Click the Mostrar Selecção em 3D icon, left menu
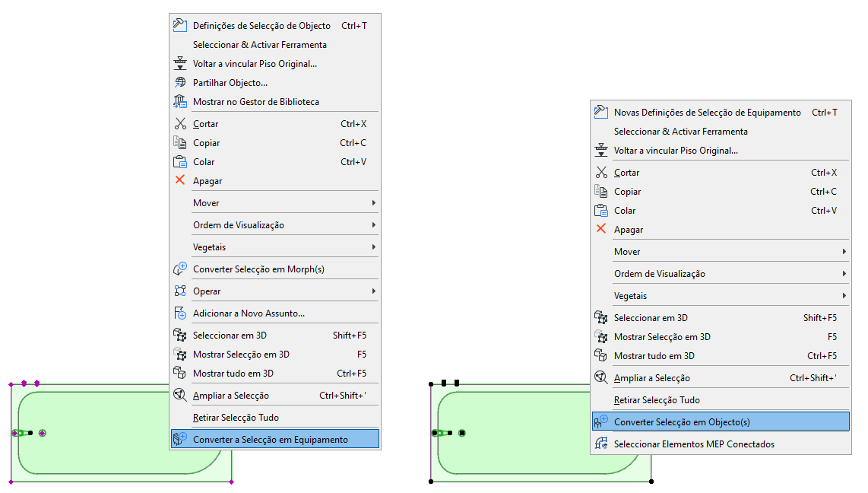The width and height of the screenshot is (868, 493). pos(180,354)
